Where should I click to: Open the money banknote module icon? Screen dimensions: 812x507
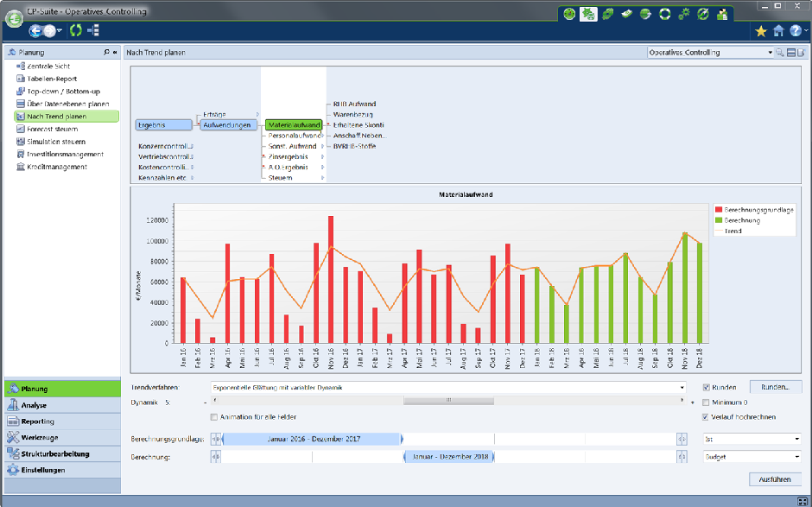coord(626,14)
